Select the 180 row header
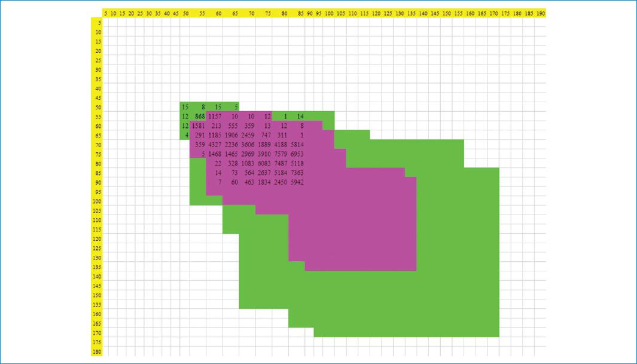Image resolution: width=637 pixels, height=364 pixels. click(x=97, y=351)
